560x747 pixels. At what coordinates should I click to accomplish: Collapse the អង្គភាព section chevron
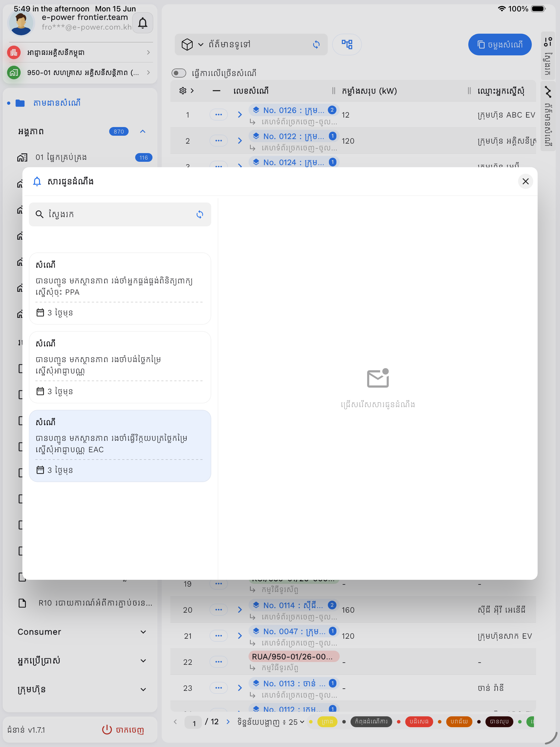point(143,131)
